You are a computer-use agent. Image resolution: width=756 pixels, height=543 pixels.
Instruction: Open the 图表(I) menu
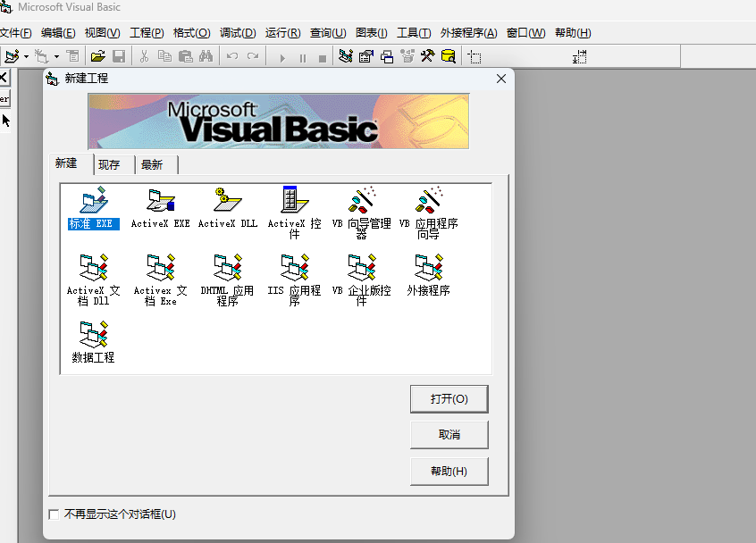(371, 33)
